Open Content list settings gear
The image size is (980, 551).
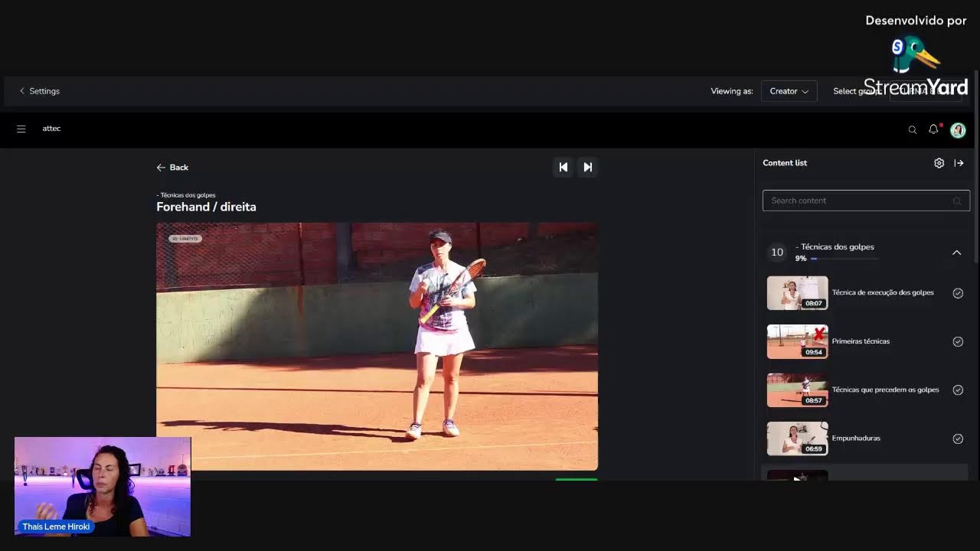[939, 163]
